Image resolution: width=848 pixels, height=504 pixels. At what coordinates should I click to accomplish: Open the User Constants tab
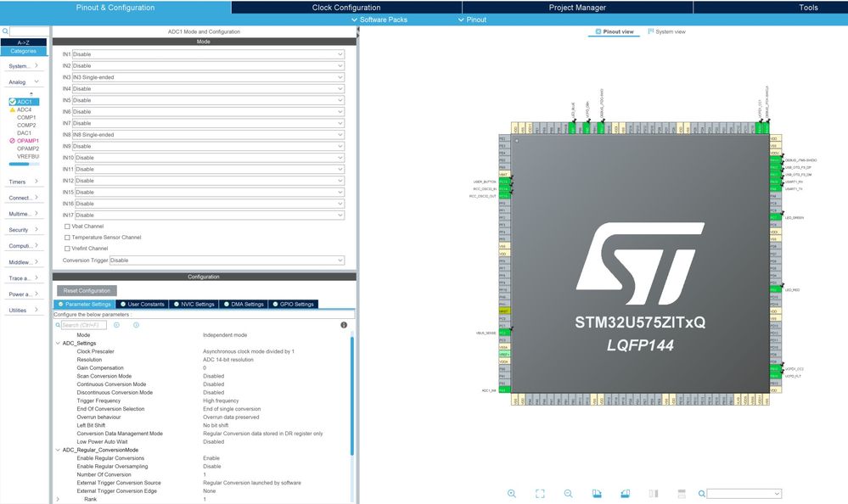coord(143,305)
